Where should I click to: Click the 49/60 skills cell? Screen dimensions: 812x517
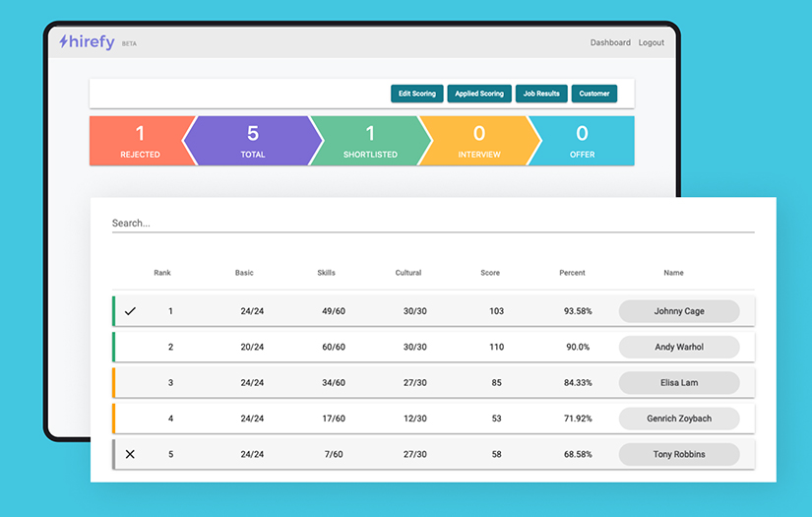[x=334, y=311]
